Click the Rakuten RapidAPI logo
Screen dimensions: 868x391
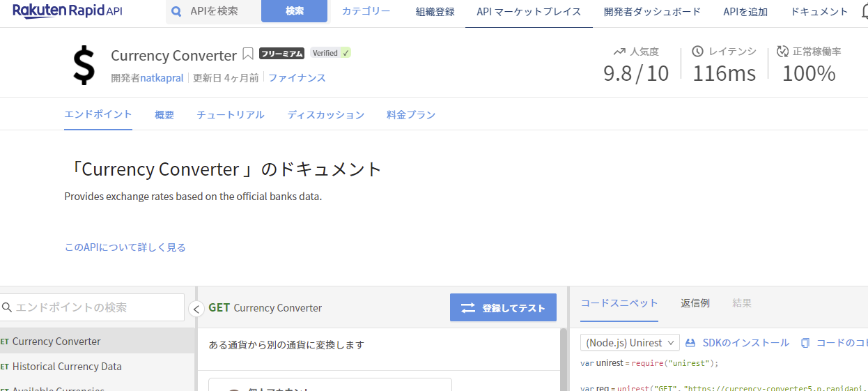pyautogui.click(x=68, y=11)
